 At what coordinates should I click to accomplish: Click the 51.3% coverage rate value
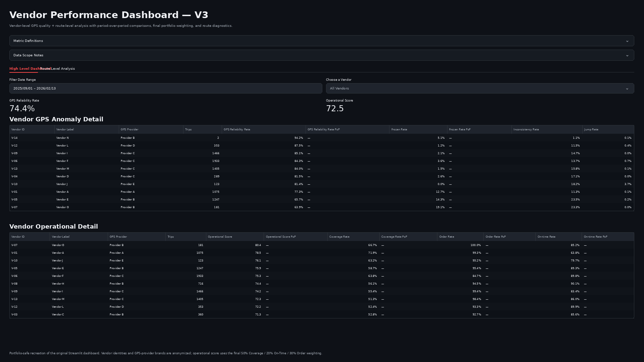(x=372, y=299)
